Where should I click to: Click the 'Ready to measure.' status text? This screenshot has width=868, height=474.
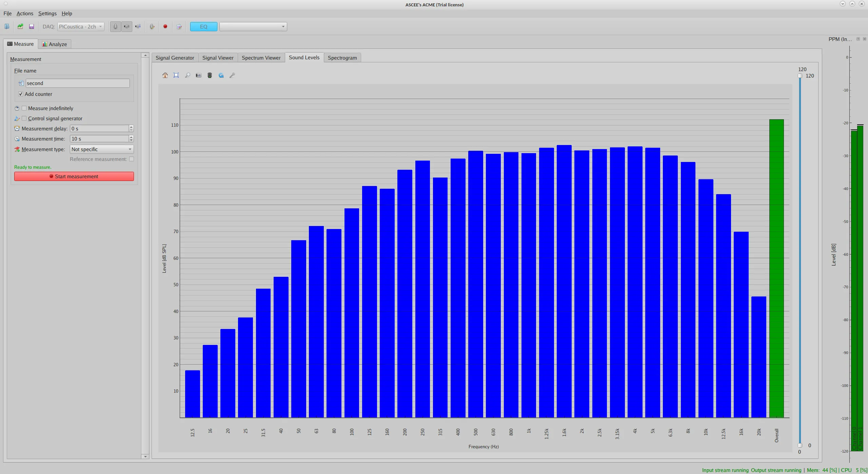pyautogui.click(x=33, y=167)
